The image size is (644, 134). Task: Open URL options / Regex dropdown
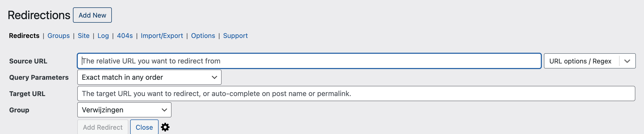pos(590,61)
